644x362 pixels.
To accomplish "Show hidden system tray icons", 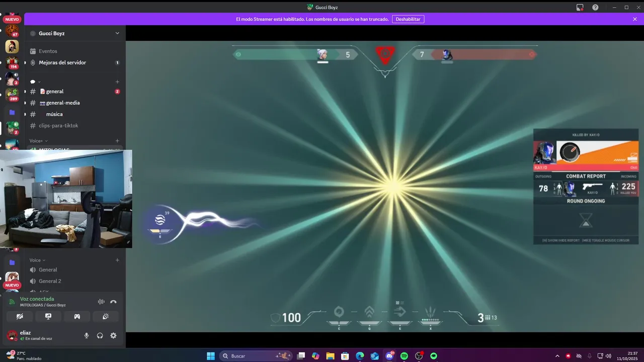I will tap(557, 356).
